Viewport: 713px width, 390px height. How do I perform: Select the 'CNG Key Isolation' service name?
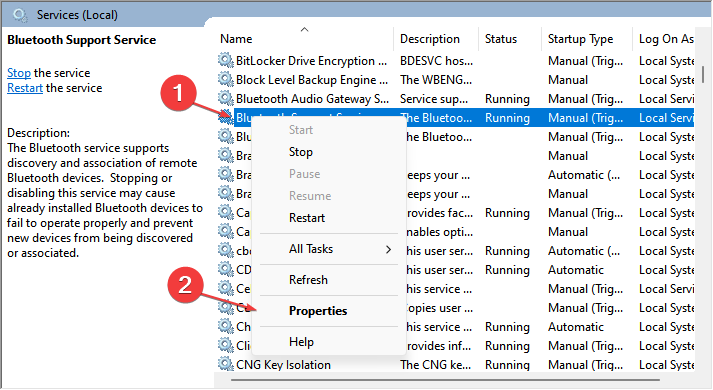[283, 365]
